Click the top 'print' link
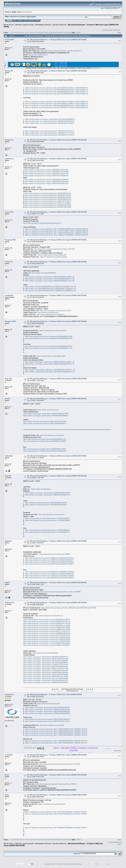 pos(119,33)
